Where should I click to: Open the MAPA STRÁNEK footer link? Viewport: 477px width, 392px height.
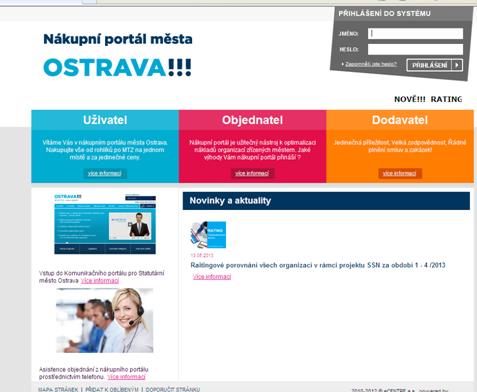point(58,389)
